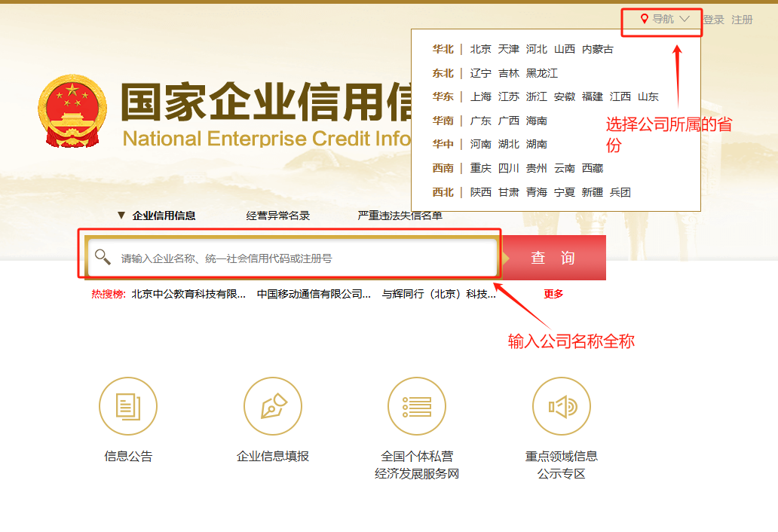Choose 贵州 in the province list
778x532 pixels.
coord(536,168)
